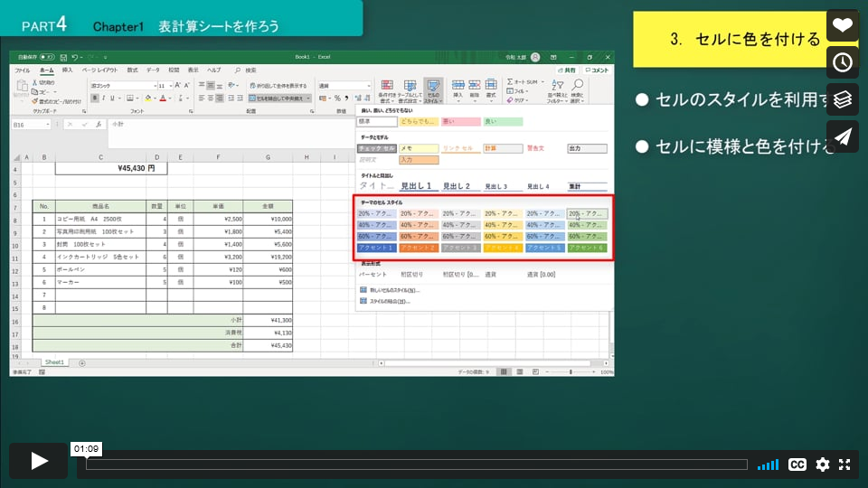Share video with paper plane icon
Viewport: 868px width, 488px height.
(x=843, y=136)
